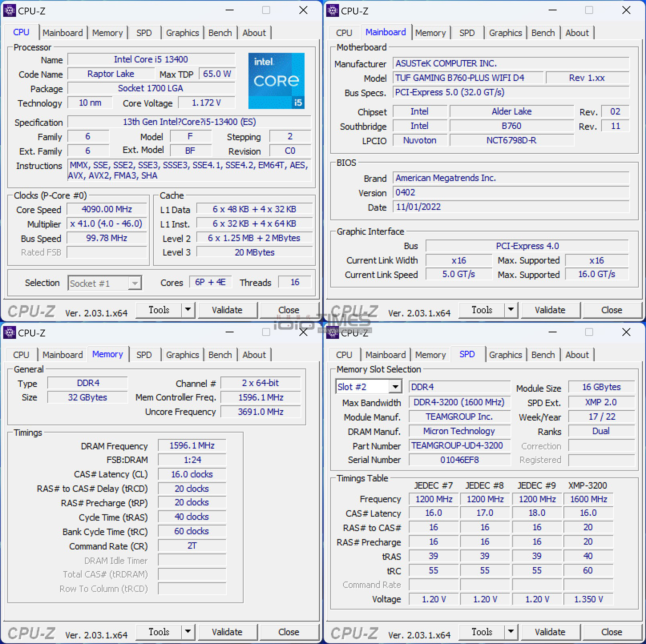Click the DRAM Manuf. field Micron Technology
Viewport: 646px width, 644px height.
460,431
